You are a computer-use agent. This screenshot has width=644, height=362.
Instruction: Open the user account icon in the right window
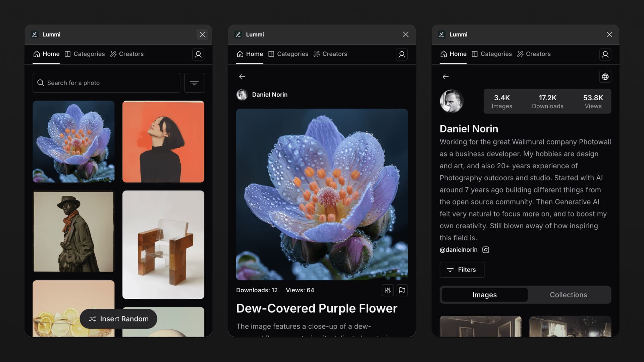[605, 54]
